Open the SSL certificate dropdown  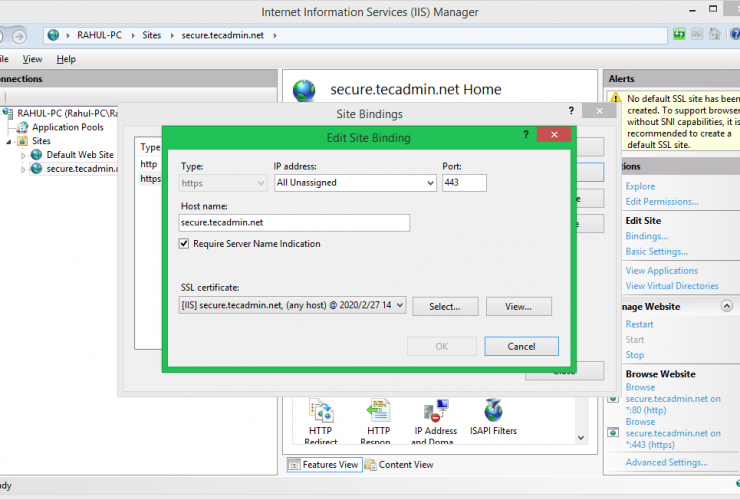(x=400, y=306)
